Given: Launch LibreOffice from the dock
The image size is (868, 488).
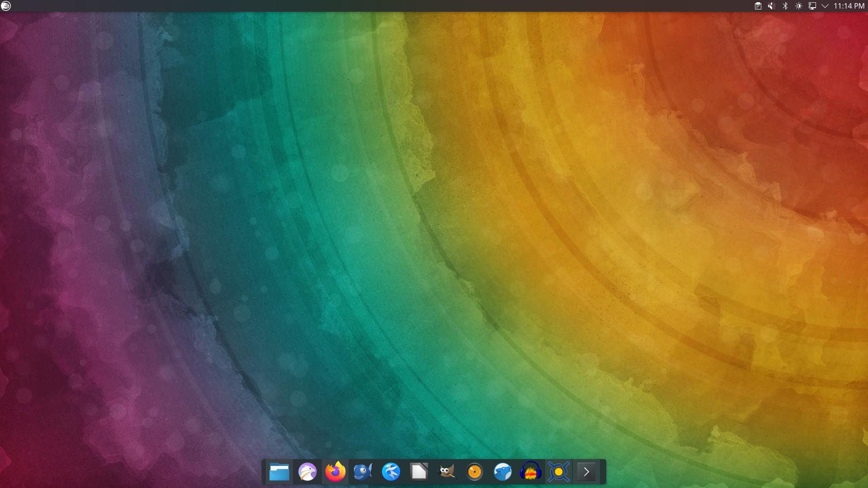Looking at the screenshot, I should pyautogui.click(x=419, y=472).
